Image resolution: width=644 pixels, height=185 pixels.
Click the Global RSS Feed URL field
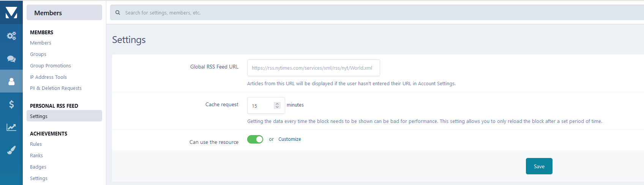313,68
